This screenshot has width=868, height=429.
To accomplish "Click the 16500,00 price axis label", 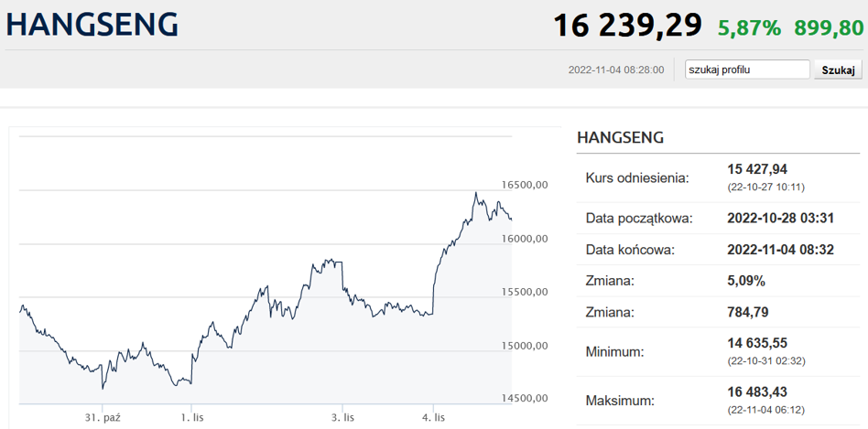I will point(525,185).
